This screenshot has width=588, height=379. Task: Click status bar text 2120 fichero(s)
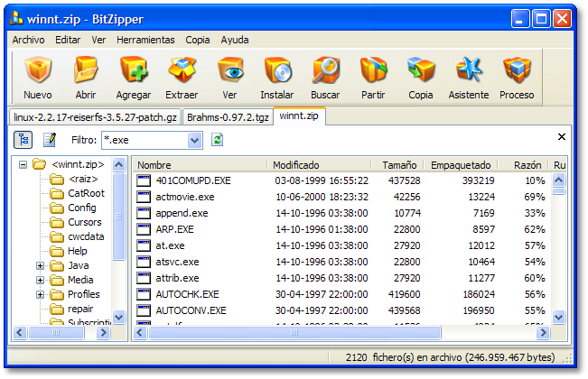(379, 357)
